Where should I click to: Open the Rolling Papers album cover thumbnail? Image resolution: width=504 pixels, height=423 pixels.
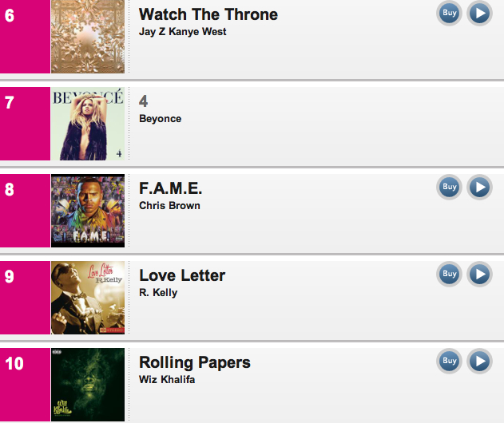click(88, 385)
